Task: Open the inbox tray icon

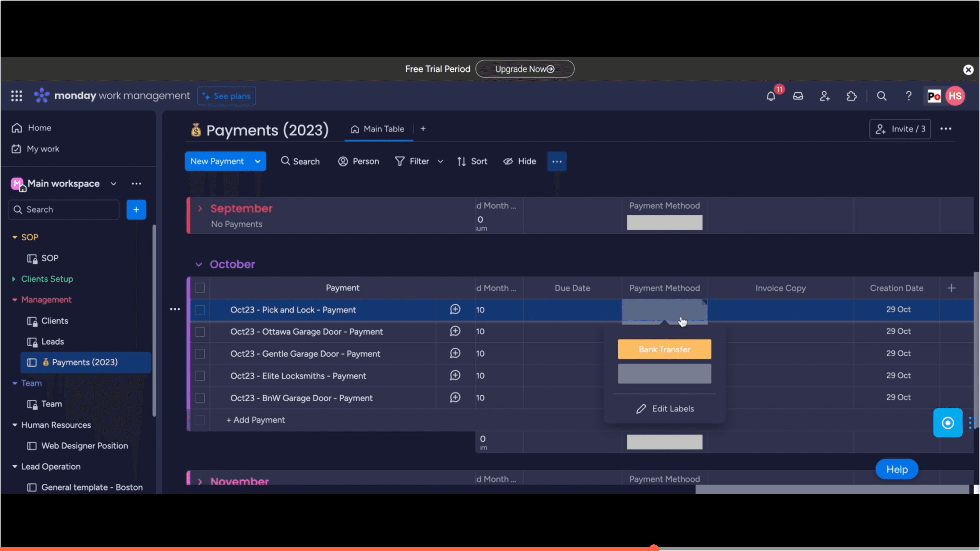Action: (x=798, y=96)
